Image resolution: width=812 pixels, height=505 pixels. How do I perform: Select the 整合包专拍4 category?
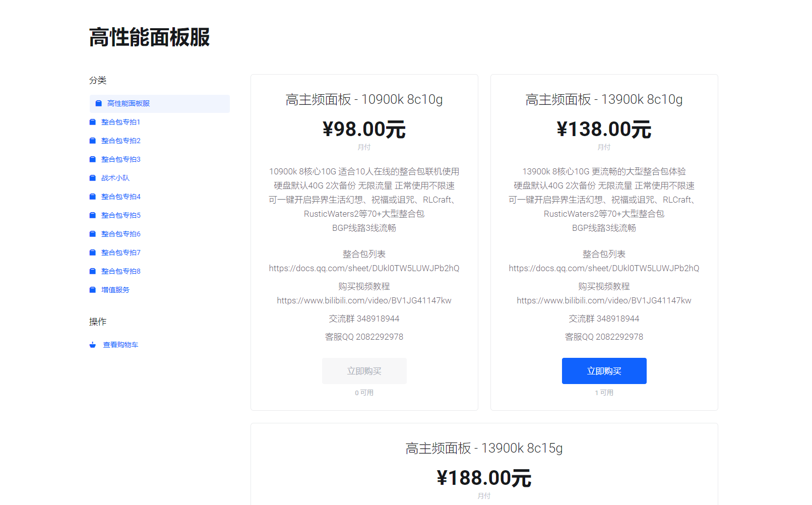(x=121, y=197)
